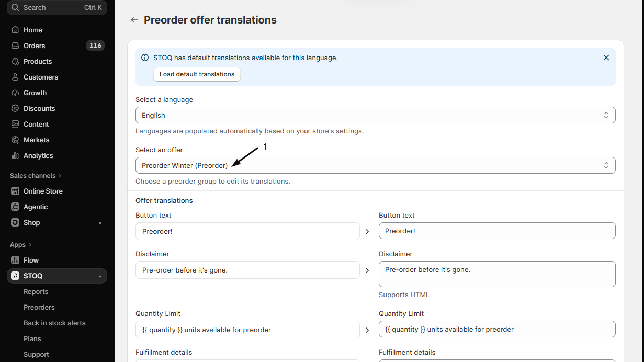This screenshot has height=362, width=644.
Task: Click the info icon in the banner
Action: 145,58
